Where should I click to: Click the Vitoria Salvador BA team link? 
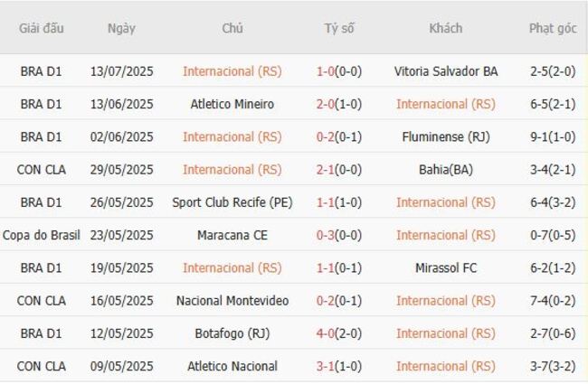[x=446, y=70]
